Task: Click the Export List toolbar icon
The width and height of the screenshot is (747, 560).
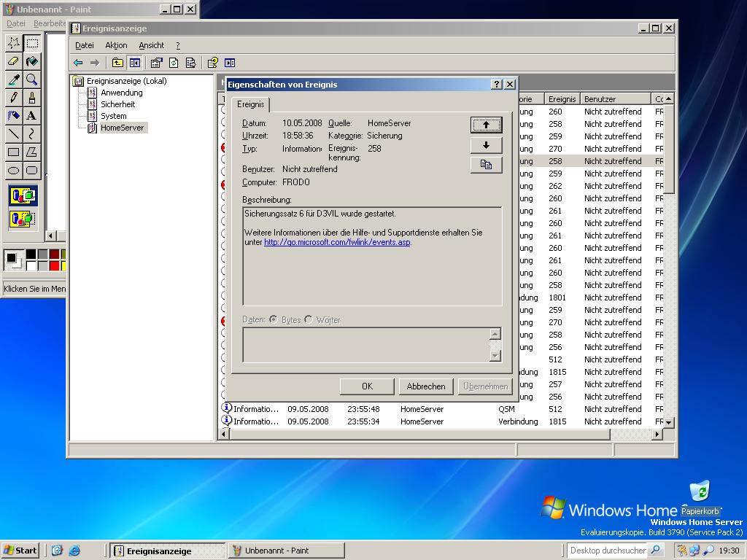Action: [191, 63]
